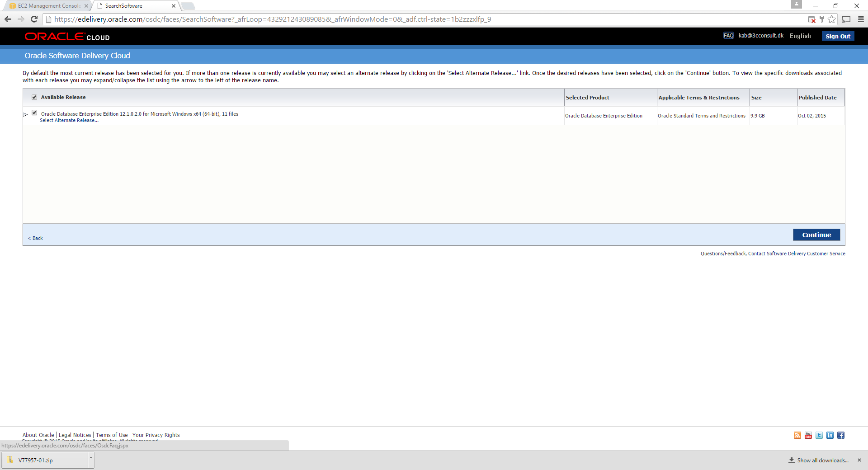Close the downloads bar
The height and width of the screenshot is (470, 868).
pyautogui.click(x=859, y=460)
